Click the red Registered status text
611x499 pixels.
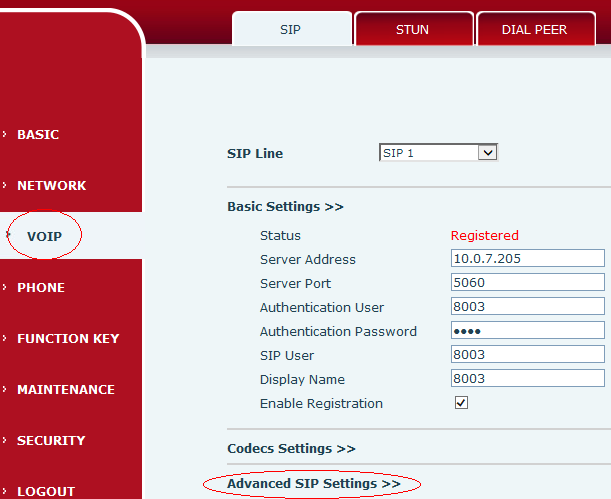[x=484, y=236]
